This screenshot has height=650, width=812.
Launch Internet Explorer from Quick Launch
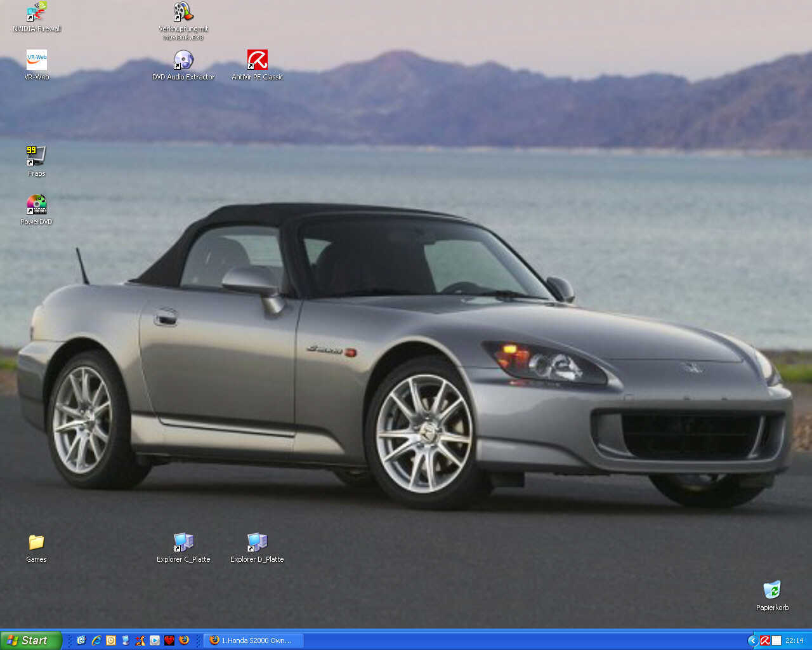[96, 640]
